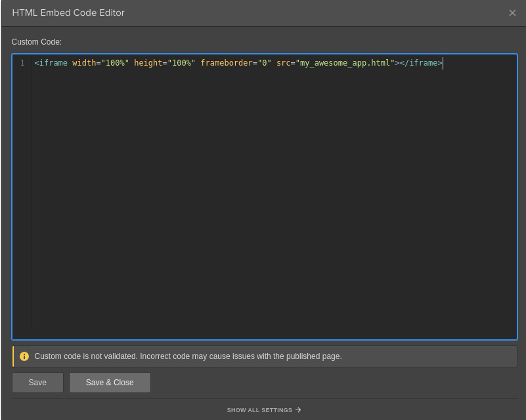526x420 pixels.
Task: Click the "Custom code is not validated" warning text
Action: pos(188,356)
